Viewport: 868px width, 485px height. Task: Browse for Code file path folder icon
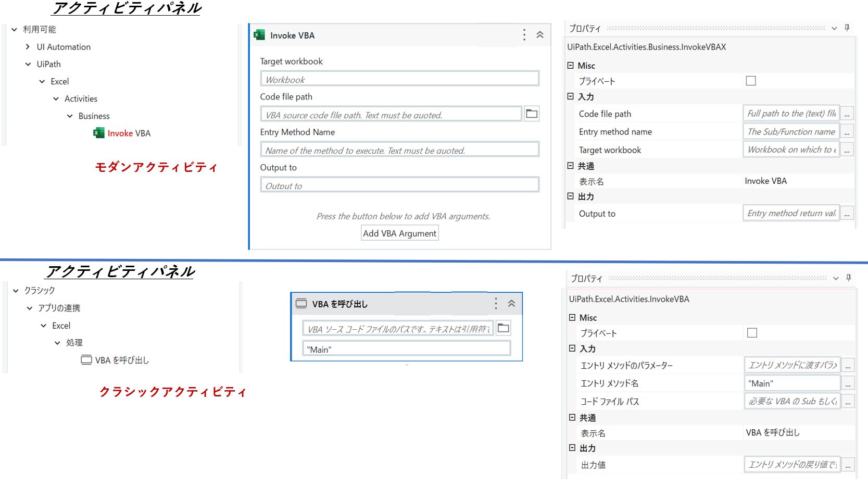pyautogui.click(x=532, y=114)
